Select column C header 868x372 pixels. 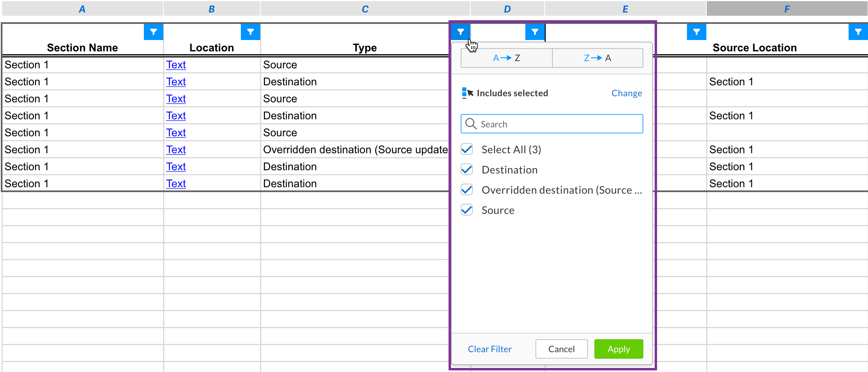tap(364, 8)
